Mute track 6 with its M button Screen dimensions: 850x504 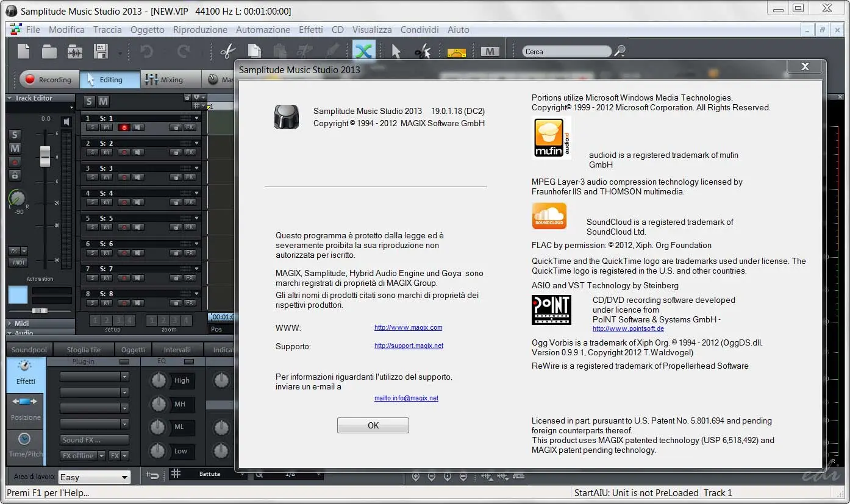[x=107, y=253]
